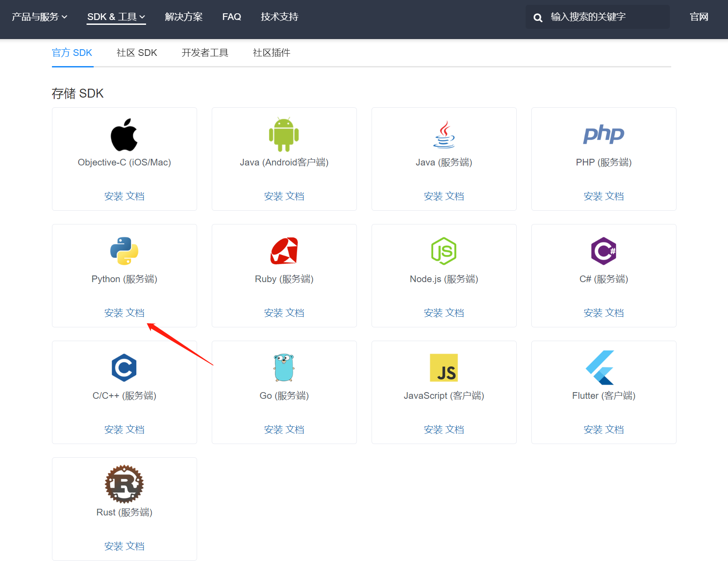This screenshot has width=728, height=570.
Task: Click the "Go (服务端)" card title
Action: pyautogui.click(x=284, y=396)
